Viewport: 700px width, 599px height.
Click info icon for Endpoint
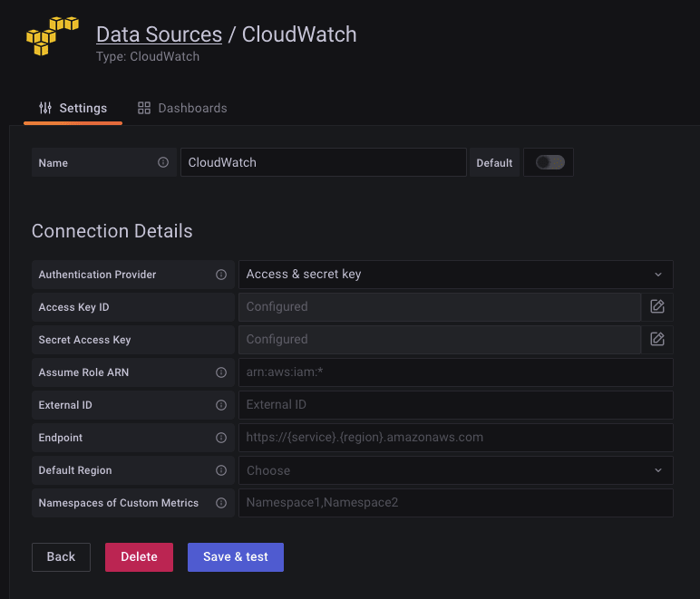pyautogui.click(x=221, y=438)
